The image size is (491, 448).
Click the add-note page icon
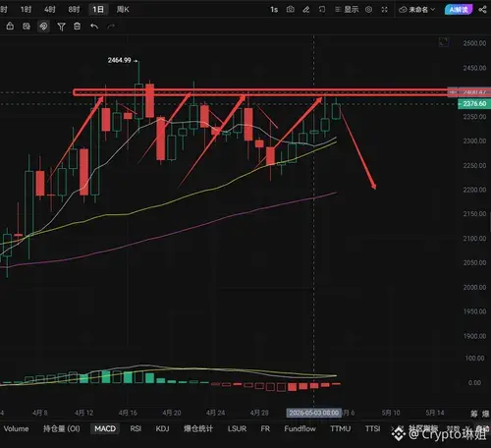click(322, 10)
